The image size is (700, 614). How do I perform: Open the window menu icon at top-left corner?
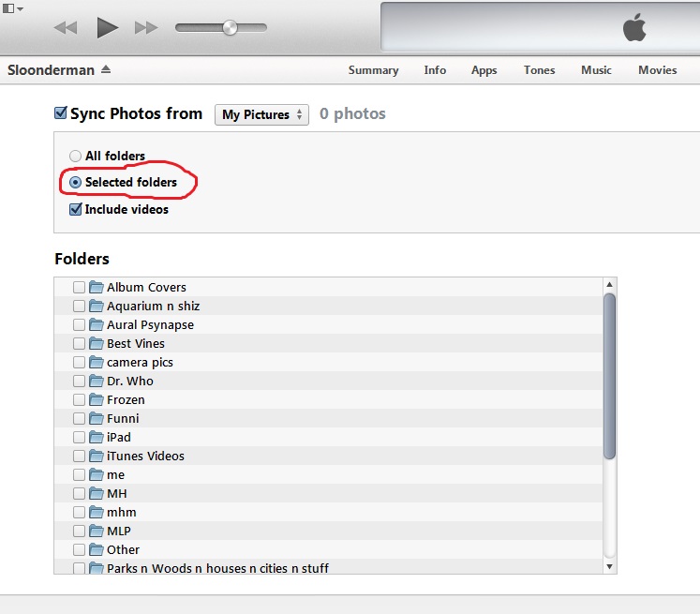pyautogui.click(x=12, y=8)
